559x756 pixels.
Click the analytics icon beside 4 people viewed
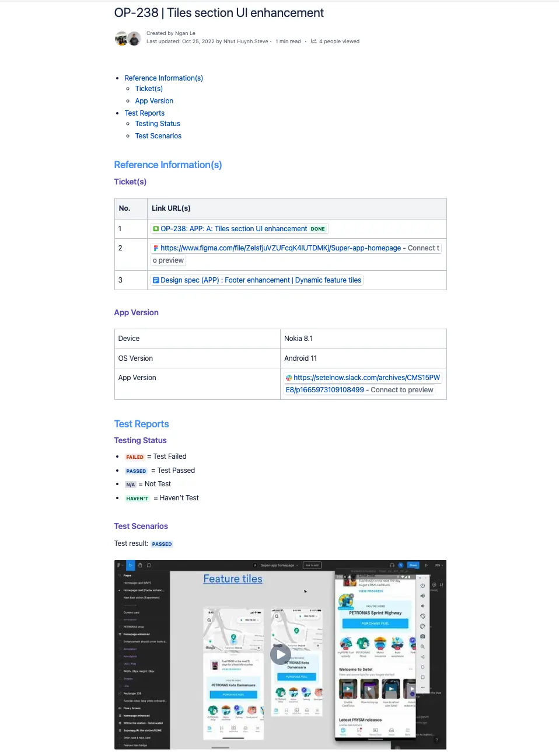pos(314,41)
